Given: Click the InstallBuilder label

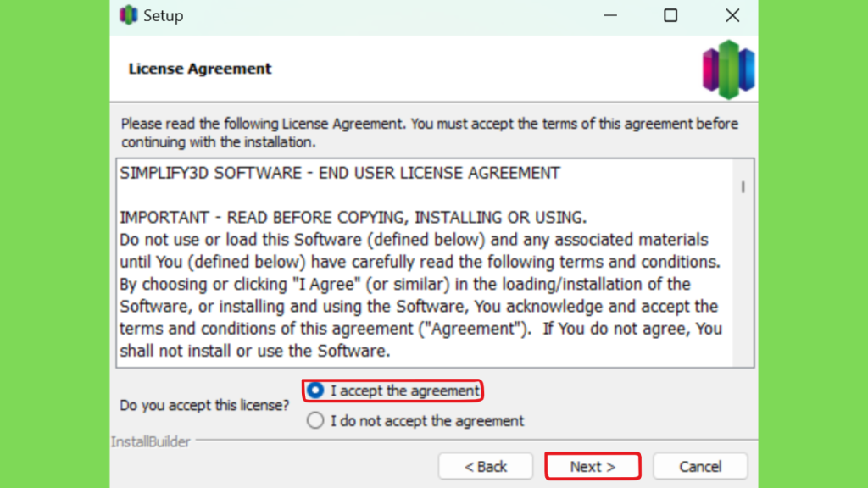Looking at the screenshot, I should coord(151,441).
